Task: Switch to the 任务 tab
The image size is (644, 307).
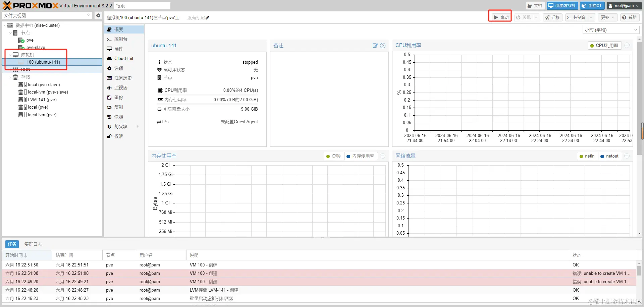Action: pyautogui.click(x=12, y=244)
